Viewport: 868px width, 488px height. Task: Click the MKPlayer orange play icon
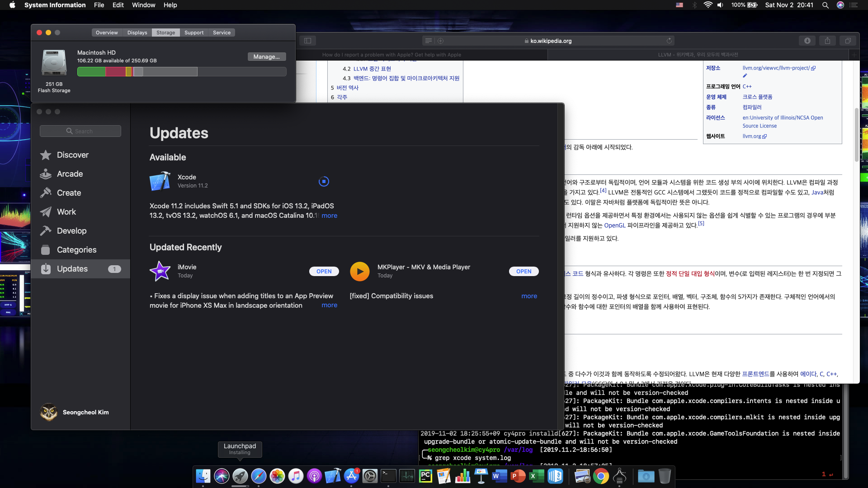(x=360, y=271)
